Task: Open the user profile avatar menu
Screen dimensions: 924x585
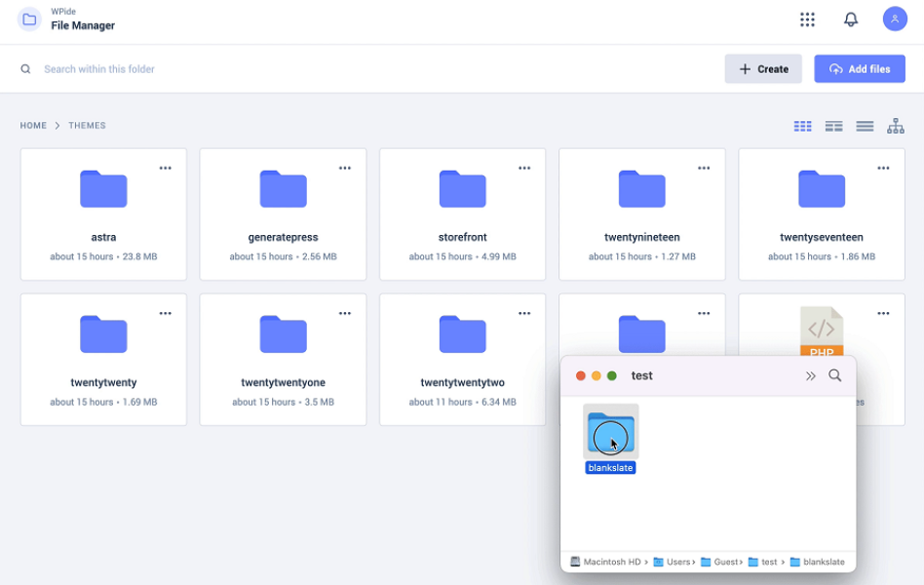Action: (895, 19)
